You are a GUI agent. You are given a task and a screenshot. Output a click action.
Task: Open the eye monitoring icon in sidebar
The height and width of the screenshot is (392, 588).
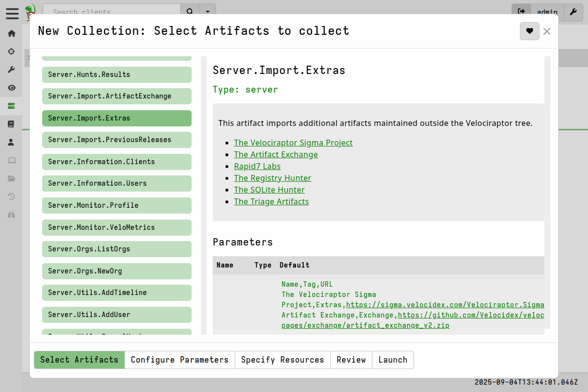pos(12,88)
